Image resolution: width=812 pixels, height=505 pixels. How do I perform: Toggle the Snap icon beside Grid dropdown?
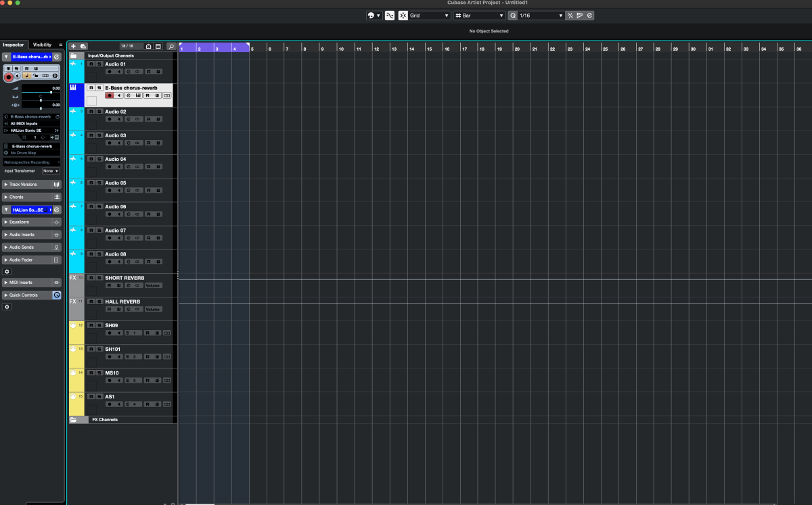(x=403, y=15)
